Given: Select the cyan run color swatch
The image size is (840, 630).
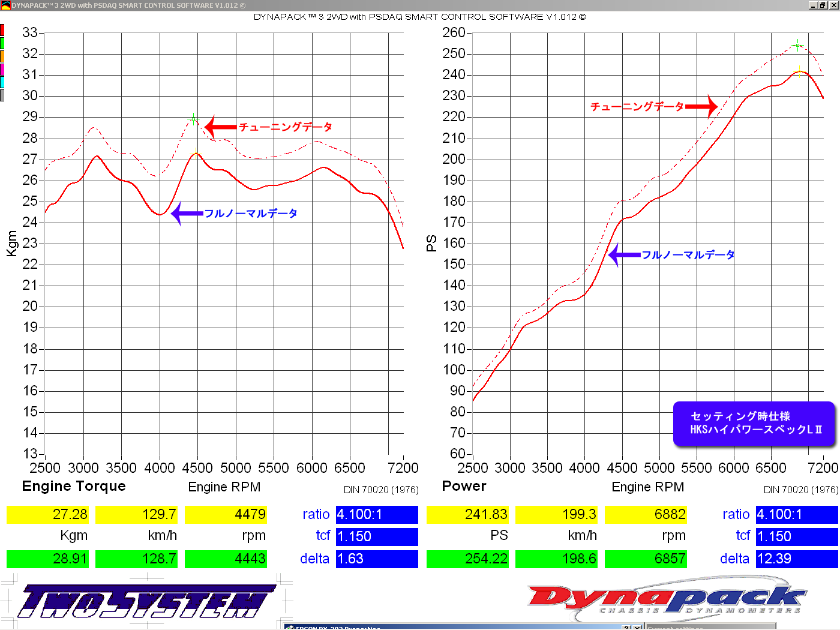Looking at the screenshot, I should coord(2,82).
